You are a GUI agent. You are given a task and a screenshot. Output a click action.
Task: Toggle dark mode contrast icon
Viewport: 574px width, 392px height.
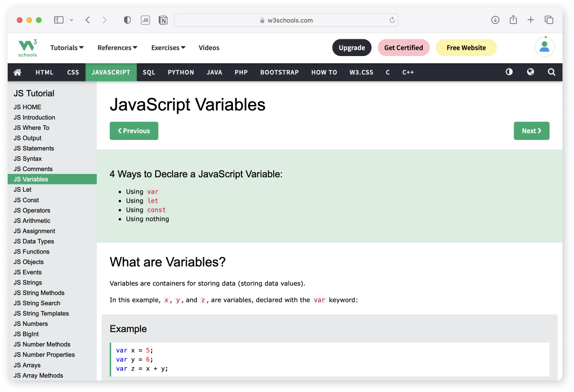(509, 72)
